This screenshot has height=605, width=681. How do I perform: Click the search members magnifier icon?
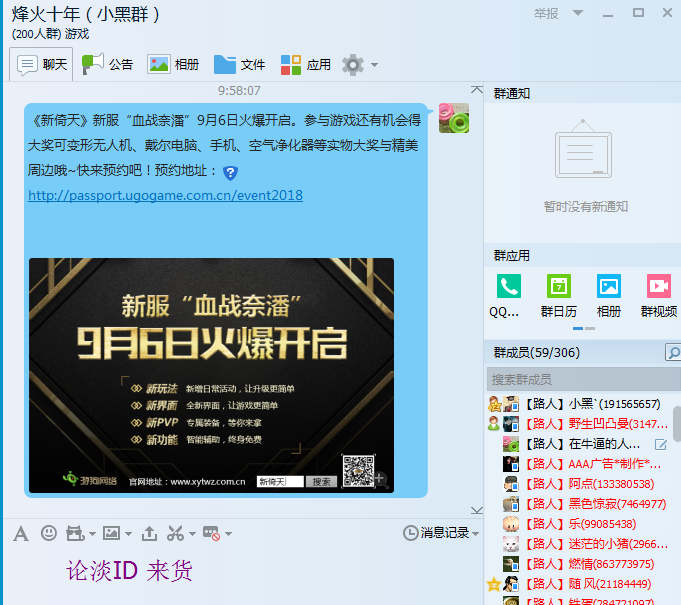point(674,352)
